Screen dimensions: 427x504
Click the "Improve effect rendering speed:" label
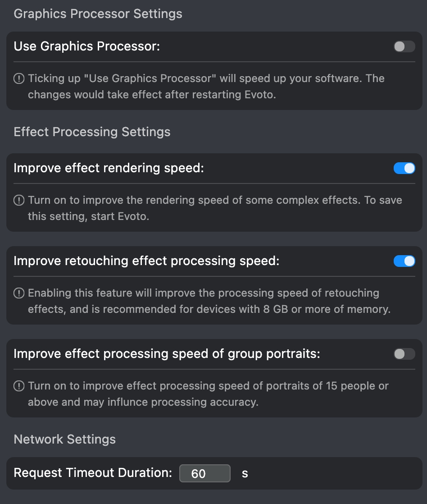[109, 168]
